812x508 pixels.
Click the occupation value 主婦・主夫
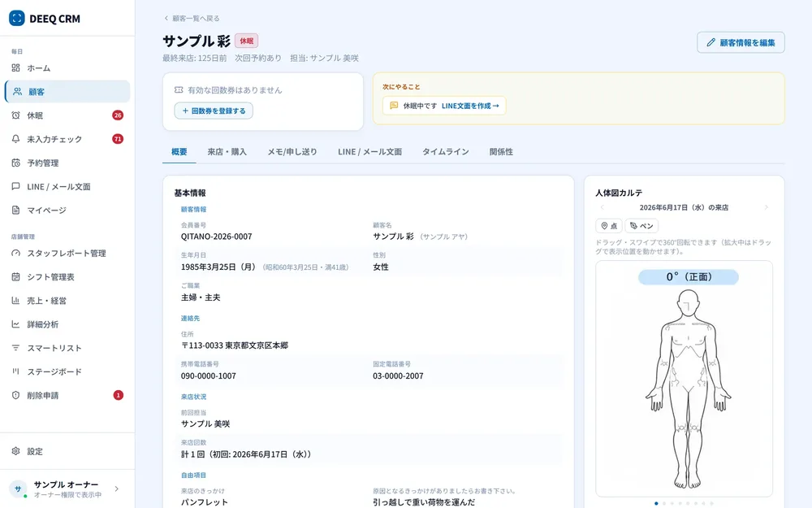(201, 297)
